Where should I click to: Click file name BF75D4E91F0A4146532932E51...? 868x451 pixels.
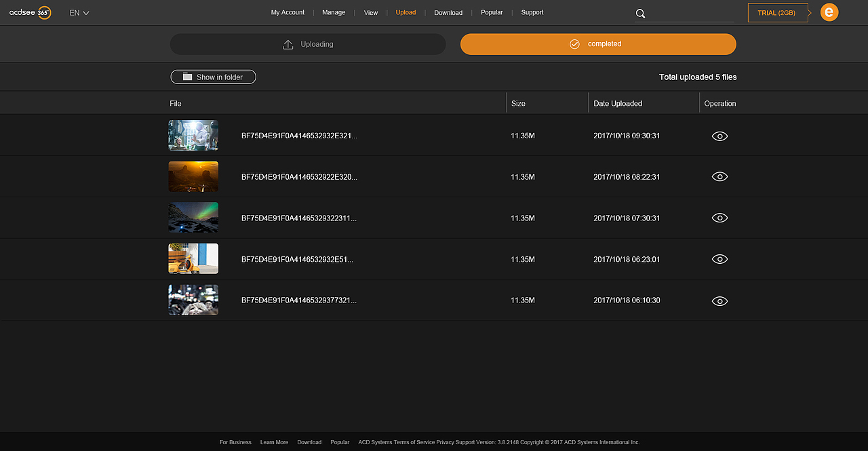click(297, 260)
